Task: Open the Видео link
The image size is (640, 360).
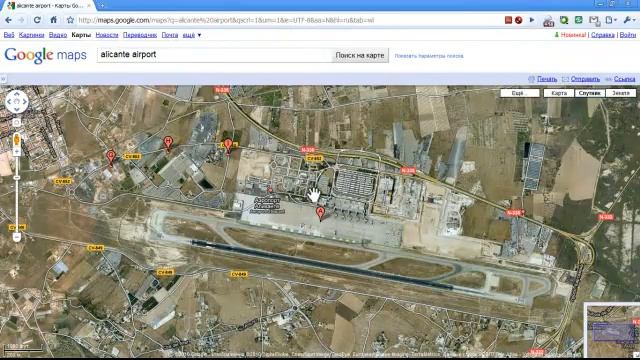Action: 58,35
